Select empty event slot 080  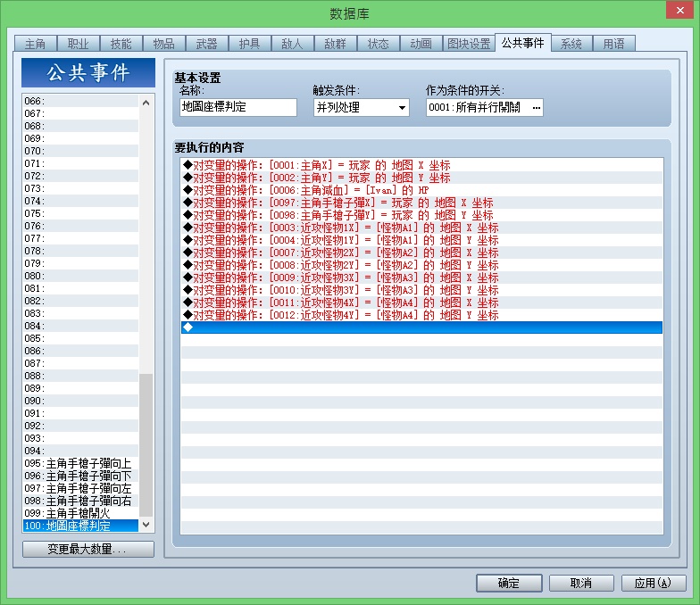[80, 276]
